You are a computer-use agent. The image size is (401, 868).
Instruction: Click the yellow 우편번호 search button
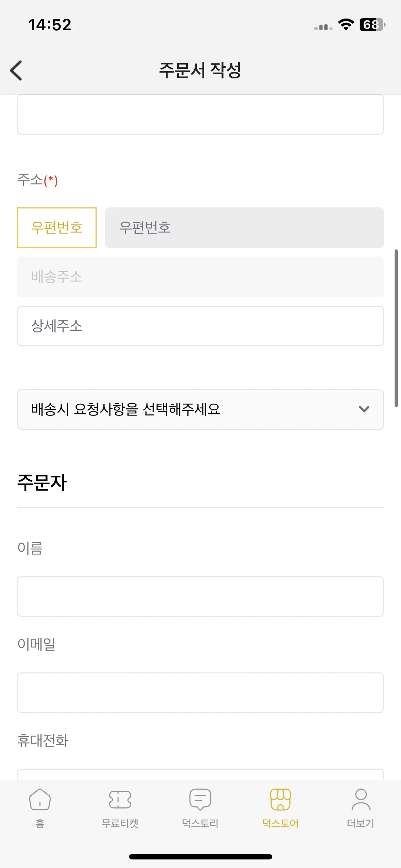pos(57,228)
